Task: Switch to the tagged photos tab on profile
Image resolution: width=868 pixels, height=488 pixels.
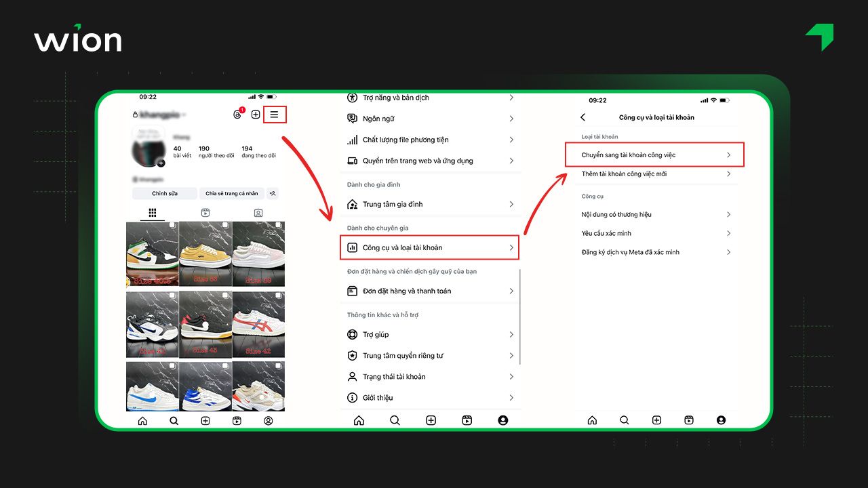Action: click(258, 213)
